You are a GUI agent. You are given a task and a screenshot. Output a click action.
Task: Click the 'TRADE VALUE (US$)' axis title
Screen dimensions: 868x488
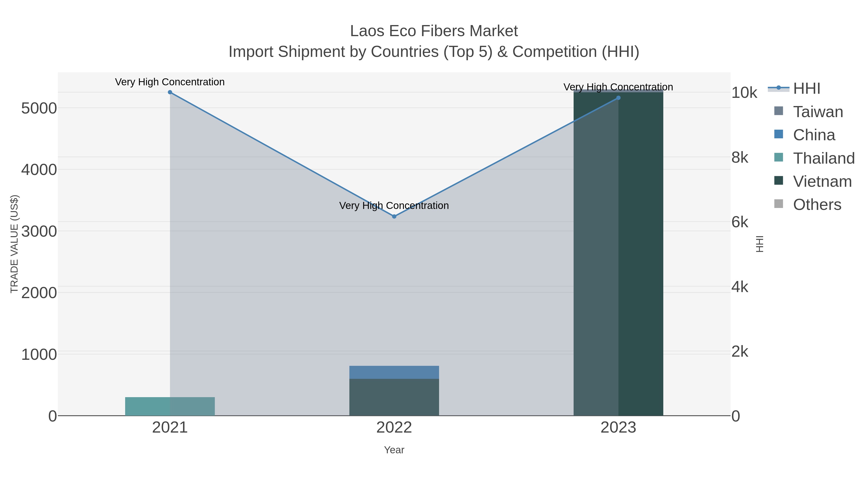click(x=14, y=244)
